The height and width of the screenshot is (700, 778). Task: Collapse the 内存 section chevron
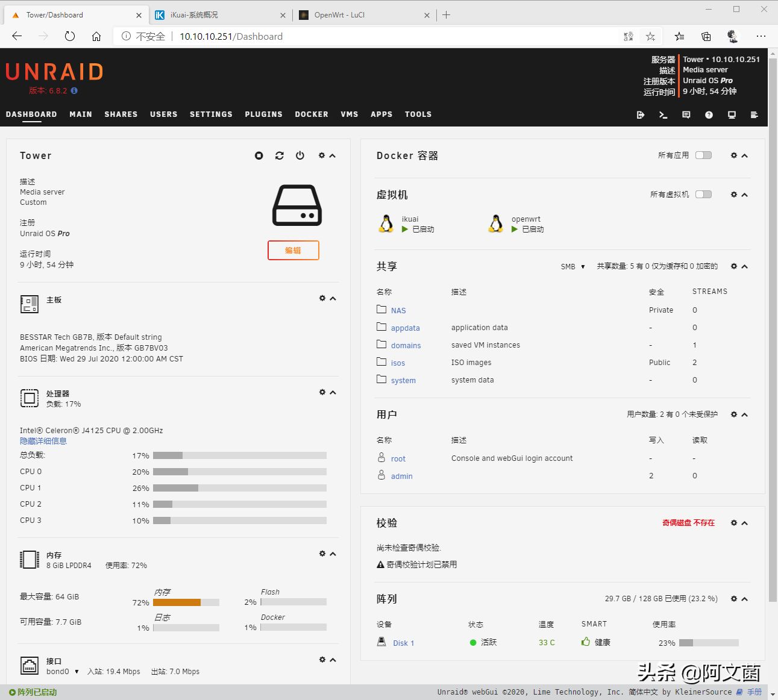pos(333,554)
